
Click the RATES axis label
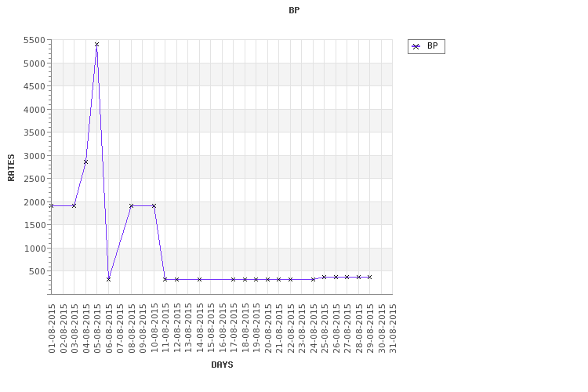(11, 168)
